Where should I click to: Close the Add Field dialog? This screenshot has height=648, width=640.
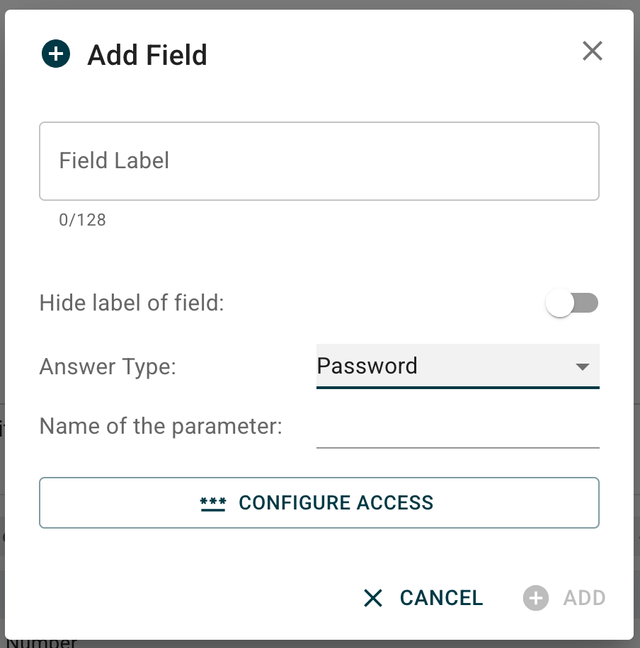pos(592,52)
